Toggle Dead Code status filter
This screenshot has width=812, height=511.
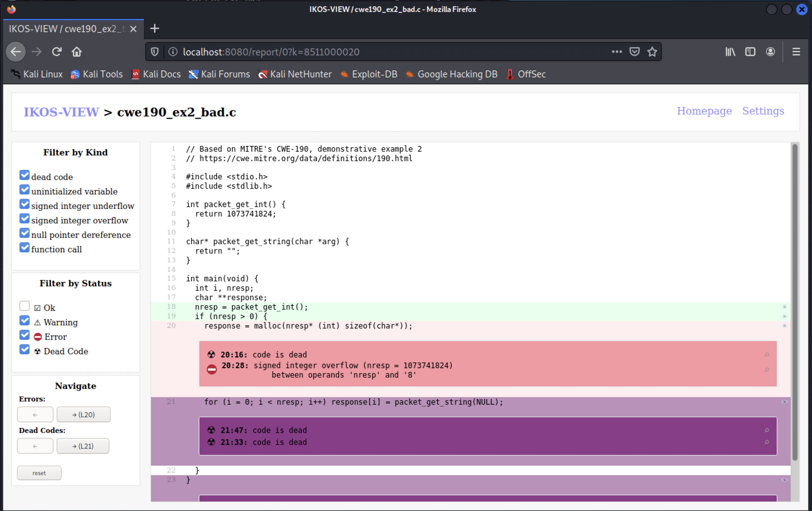point(24,350)
